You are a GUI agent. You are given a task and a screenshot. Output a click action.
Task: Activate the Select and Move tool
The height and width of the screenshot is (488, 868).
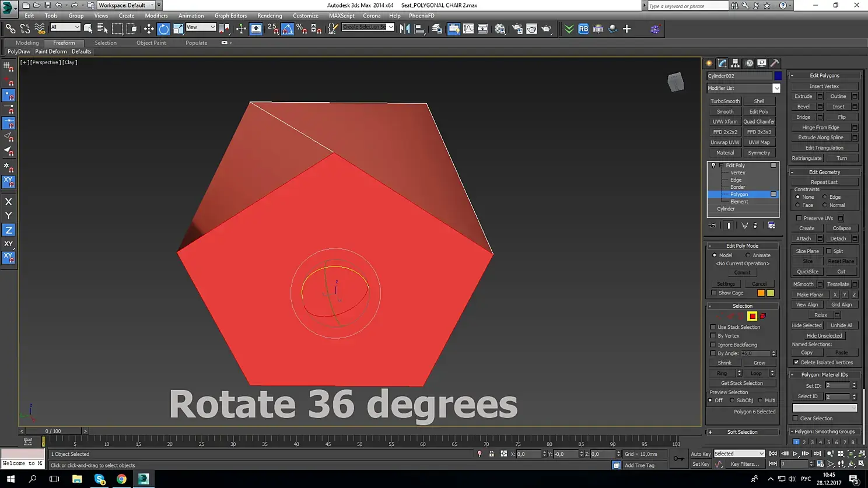click(x=149, y=29)
